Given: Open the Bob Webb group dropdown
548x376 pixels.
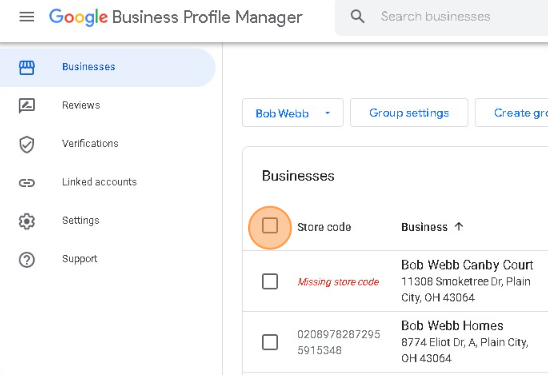Looking at the screenshot, I should point(293,113).
